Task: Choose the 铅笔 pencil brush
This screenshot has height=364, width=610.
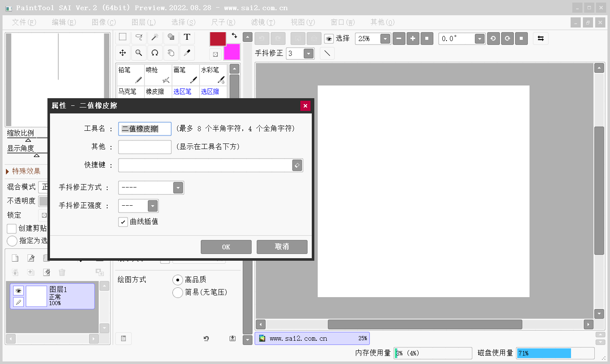Action: [130, 75]
